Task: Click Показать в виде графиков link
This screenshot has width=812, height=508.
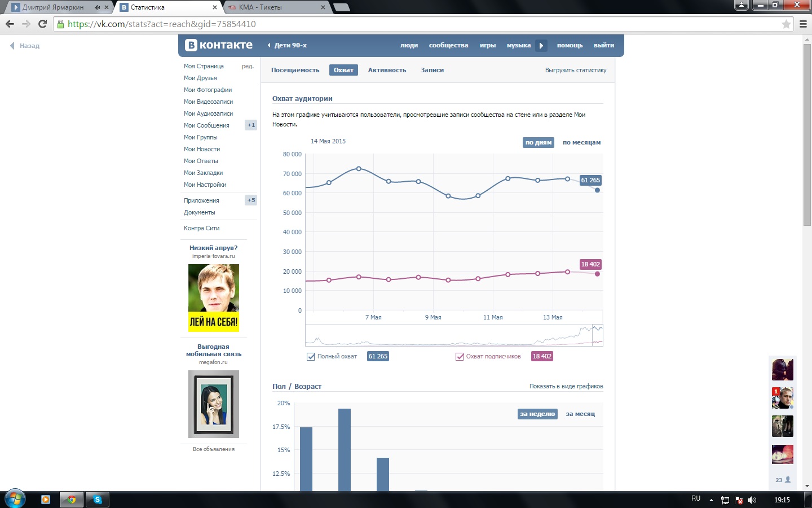Action: click(x=566, y=387)
